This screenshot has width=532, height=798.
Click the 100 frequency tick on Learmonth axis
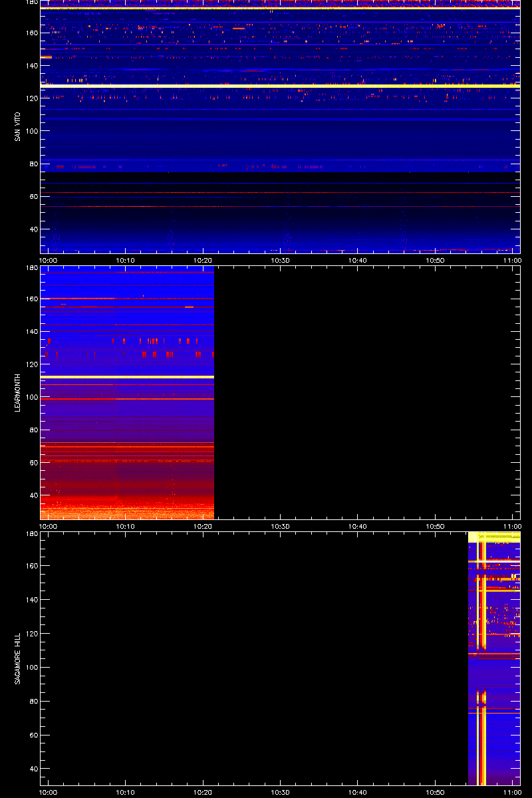pos(31,397)
